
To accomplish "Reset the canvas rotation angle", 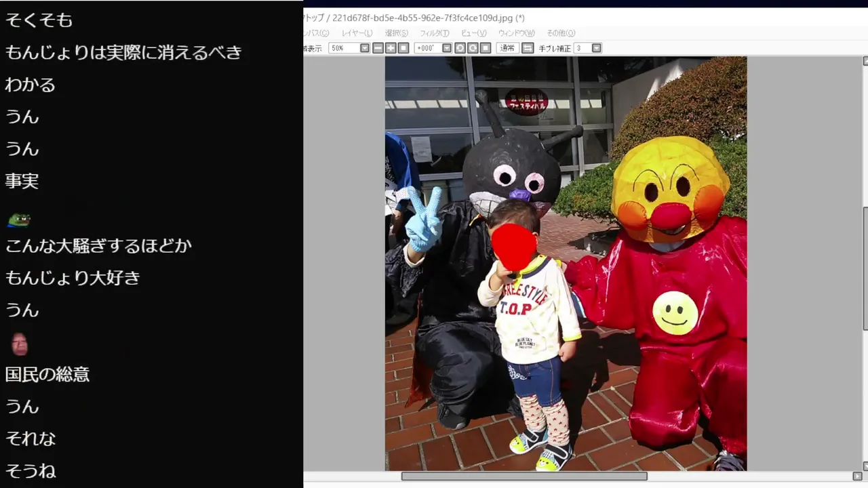I will coord(486,48).
